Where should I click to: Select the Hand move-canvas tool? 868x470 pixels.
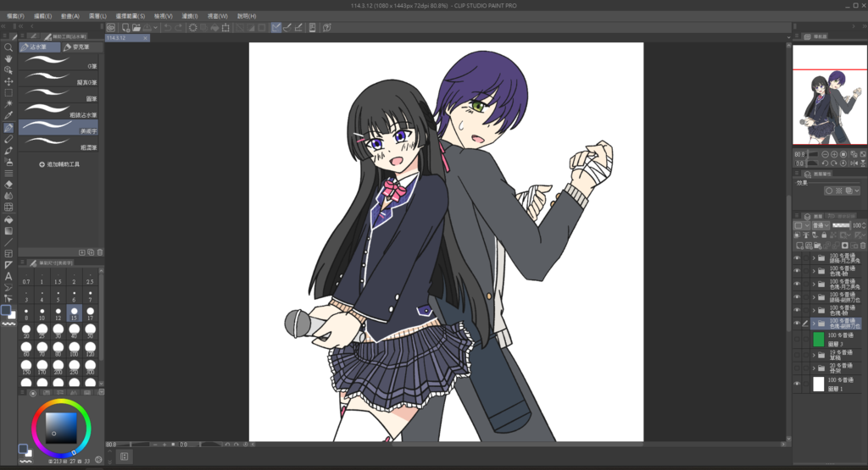(x=8, y=58)
